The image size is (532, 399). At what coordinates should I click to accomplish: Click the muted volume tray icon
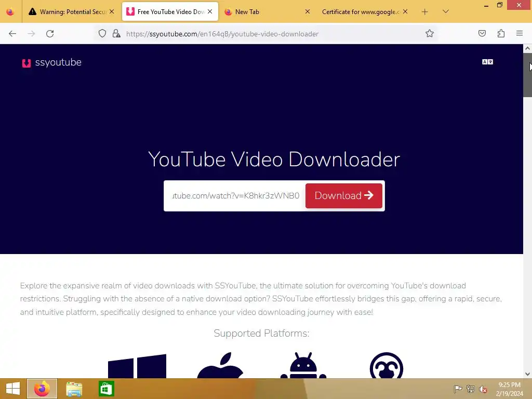483,389
